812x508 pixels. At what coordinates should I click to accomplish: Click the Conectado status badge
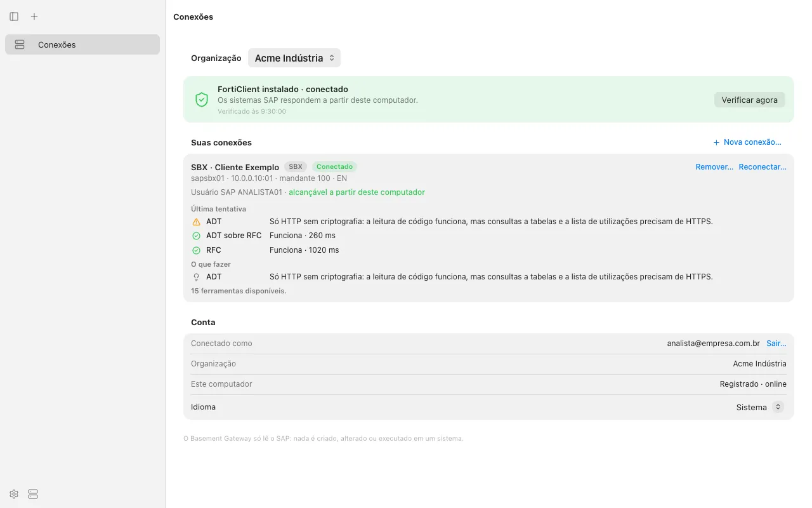click(x=334, y=166)
